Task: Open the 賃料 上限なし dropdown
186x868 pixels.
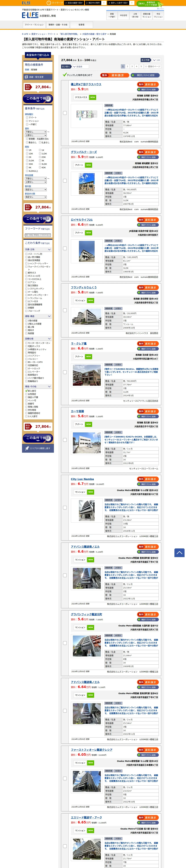Action: 36,135
